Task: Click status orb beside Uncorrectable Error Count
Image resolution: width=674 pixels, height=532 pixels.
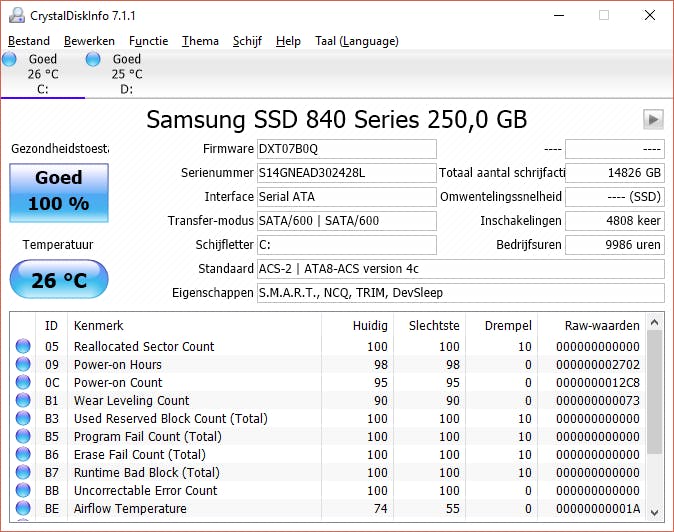Action: coord(23,491)
